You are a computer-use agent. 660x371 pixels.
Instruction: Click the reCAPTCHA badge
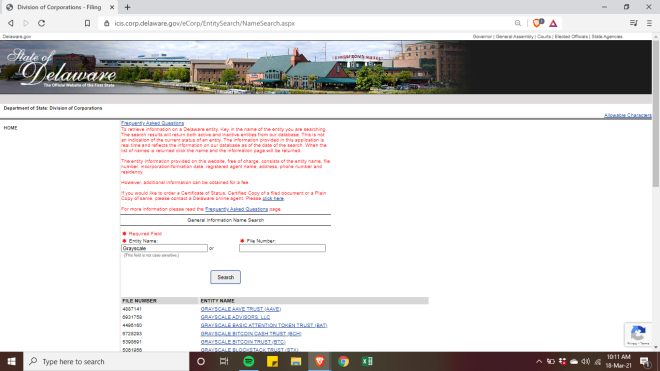click(x=638, y=334)
